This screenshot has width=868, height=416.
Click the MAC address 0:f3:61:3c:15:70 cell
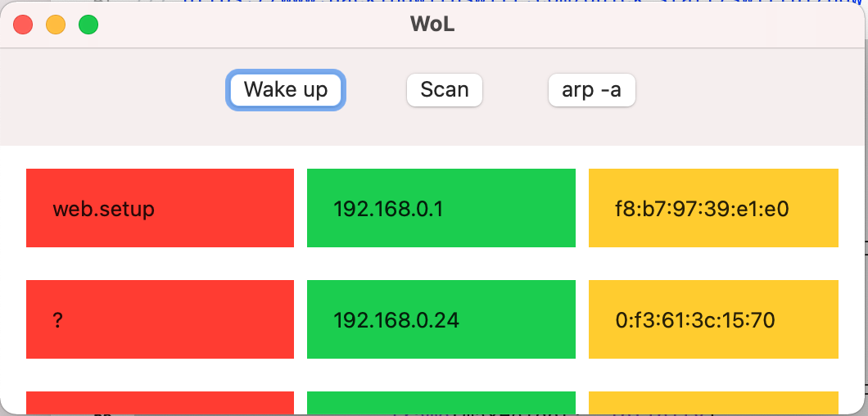pos(712,319)
